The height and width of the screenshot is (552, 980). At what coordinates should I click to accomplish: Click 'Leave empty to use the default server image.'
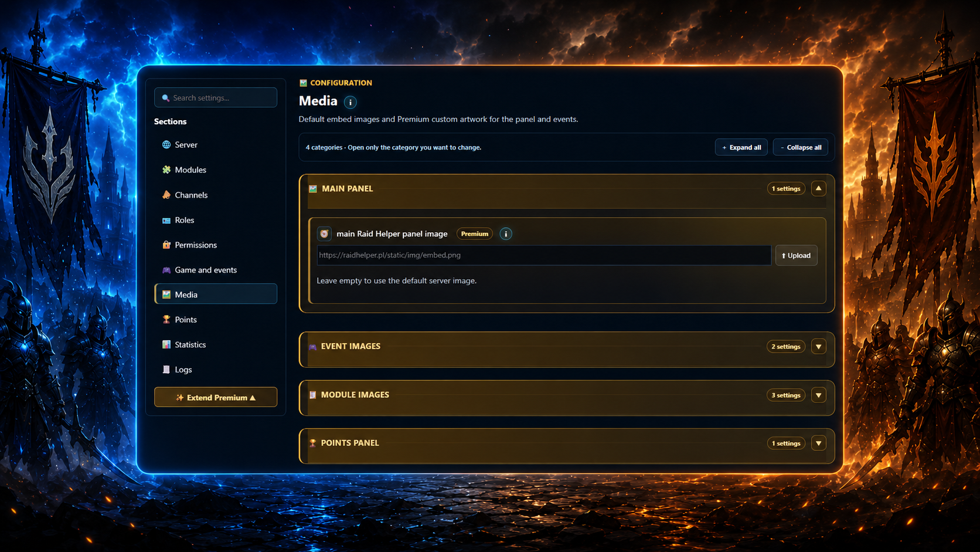(x=397, y=280)
